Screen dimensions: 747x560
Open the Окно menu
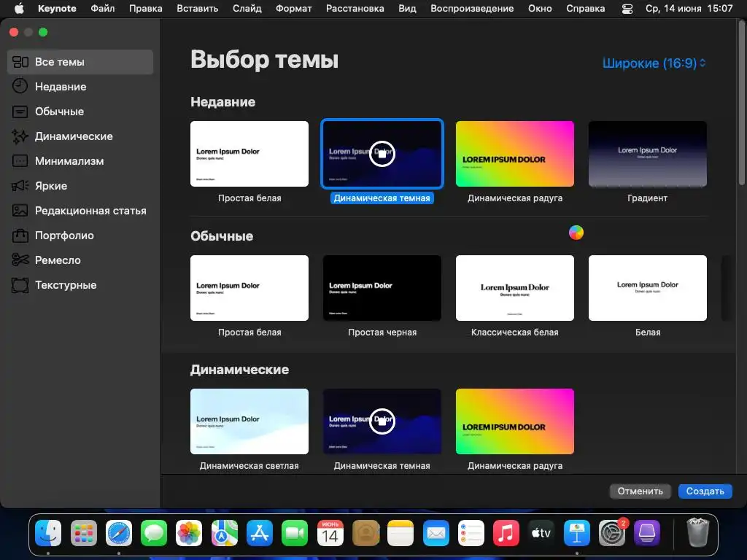pyautogui.click(x=540, y=8)
